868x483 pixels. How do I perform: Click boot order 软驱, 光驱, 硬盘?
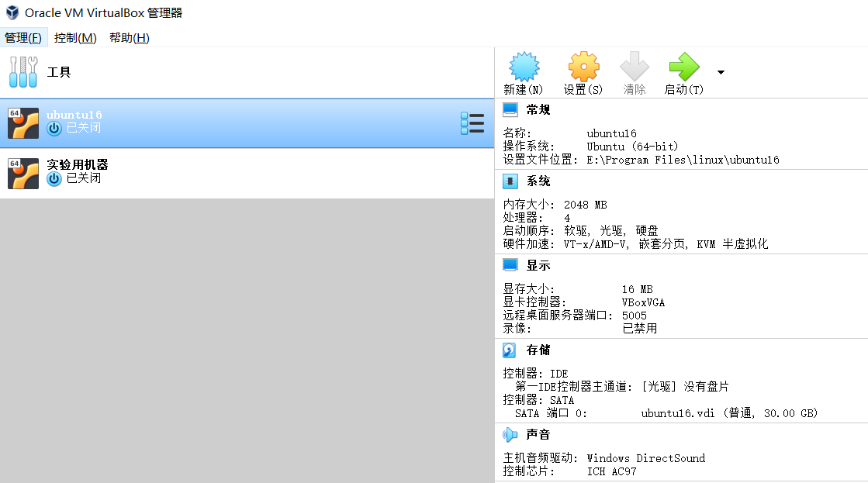pos(611,231)
